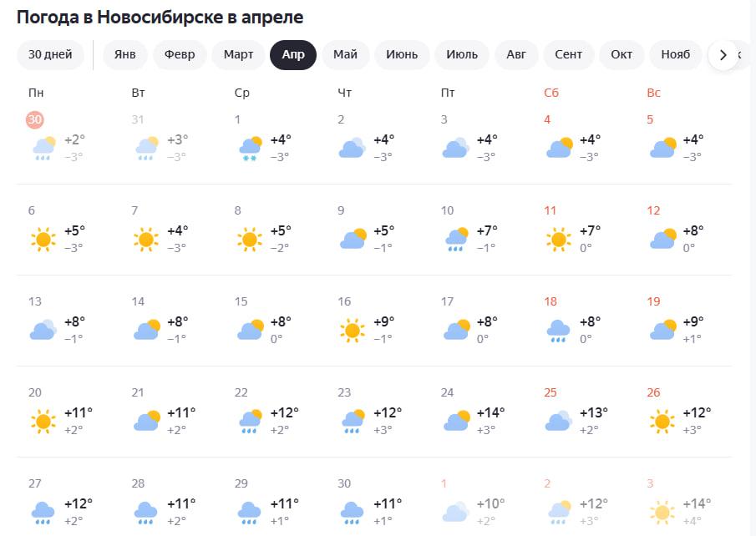Click the April 20 sunny icon
Image resolution: width=756 pixels, height=536 pixels.
click(43, 421)
